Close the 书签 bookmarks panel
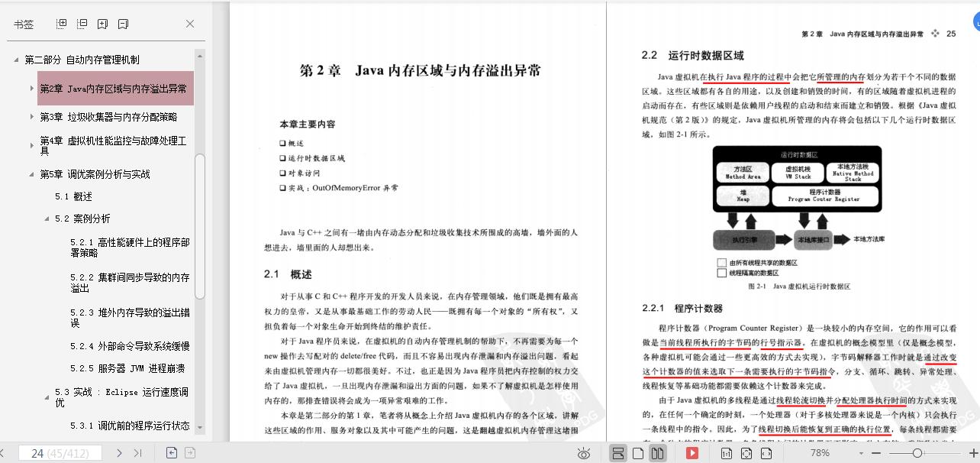The height and width of the screenshot is (463, 980). 190,24
